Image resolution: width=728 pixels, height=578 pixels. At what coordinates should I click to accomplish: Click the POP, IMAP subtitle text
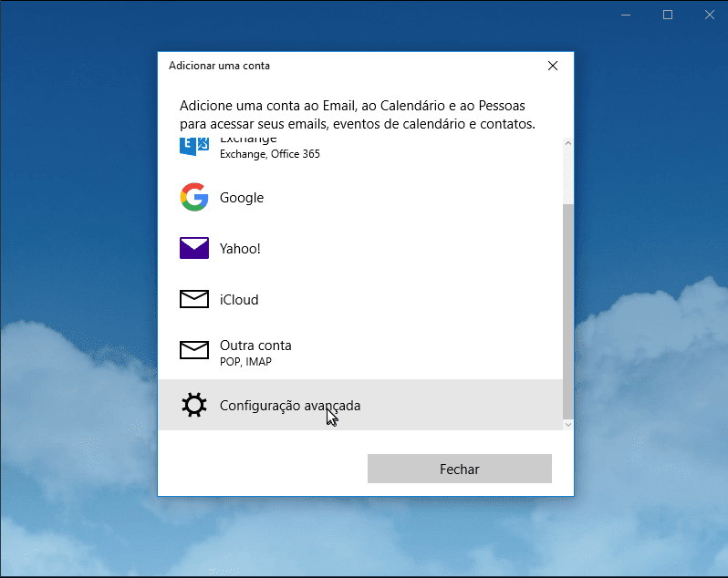click(x=245, y=362)
